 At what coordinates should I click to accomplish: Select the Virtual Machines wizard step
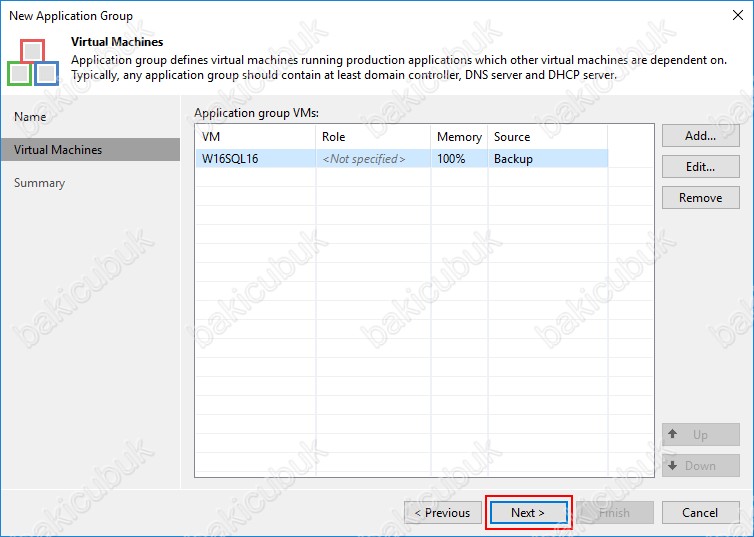pyautogui.click(x=90, y=150)
